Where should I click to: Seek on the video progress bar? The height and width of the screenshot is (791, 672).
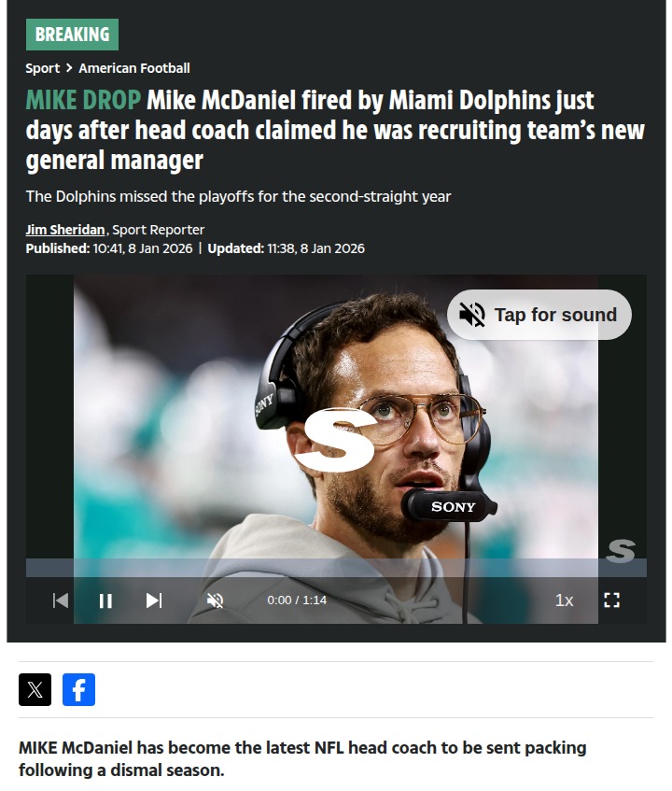(x=336, y=568)
